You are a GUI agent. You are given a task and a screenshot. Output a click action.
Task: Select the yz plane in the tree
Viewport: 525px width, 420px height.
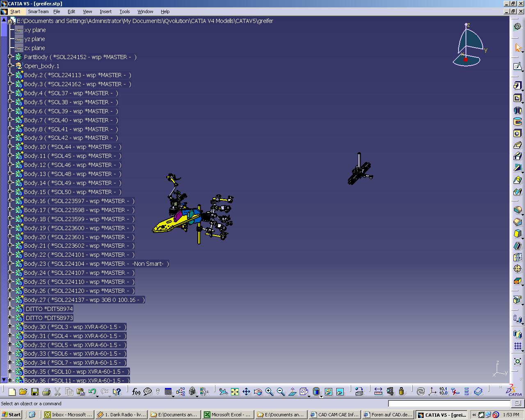34,39
